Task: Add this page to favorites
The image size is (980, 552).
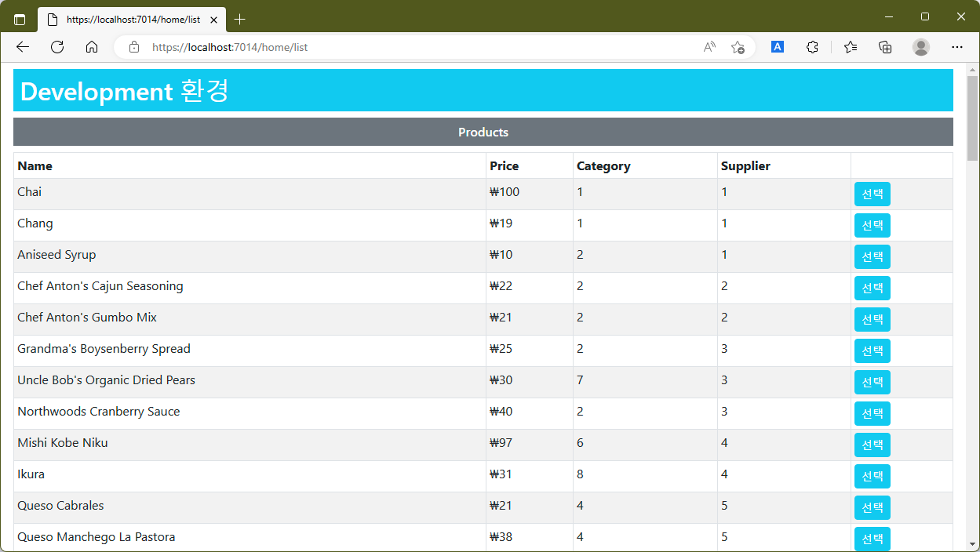Action: tap(738, 47)
